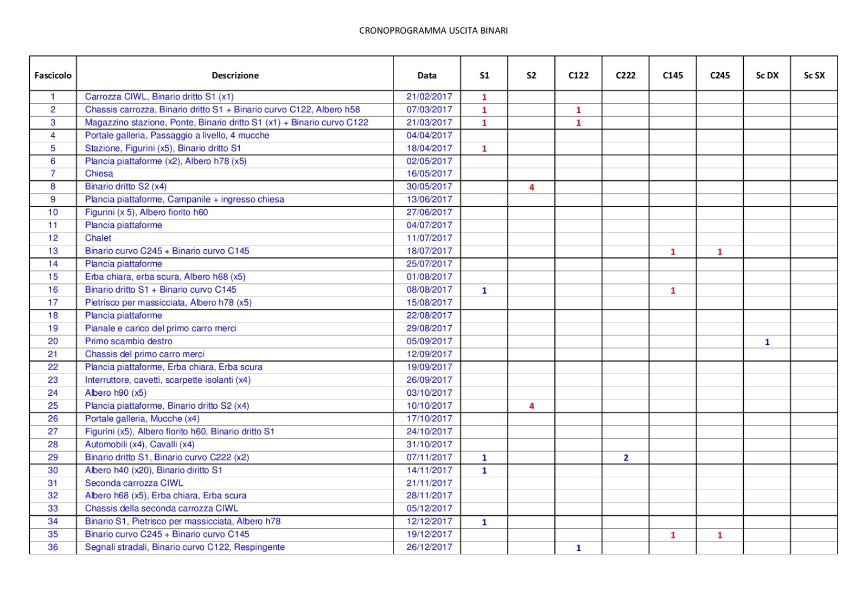Select the Fascicolo column header

click(53, 75)
